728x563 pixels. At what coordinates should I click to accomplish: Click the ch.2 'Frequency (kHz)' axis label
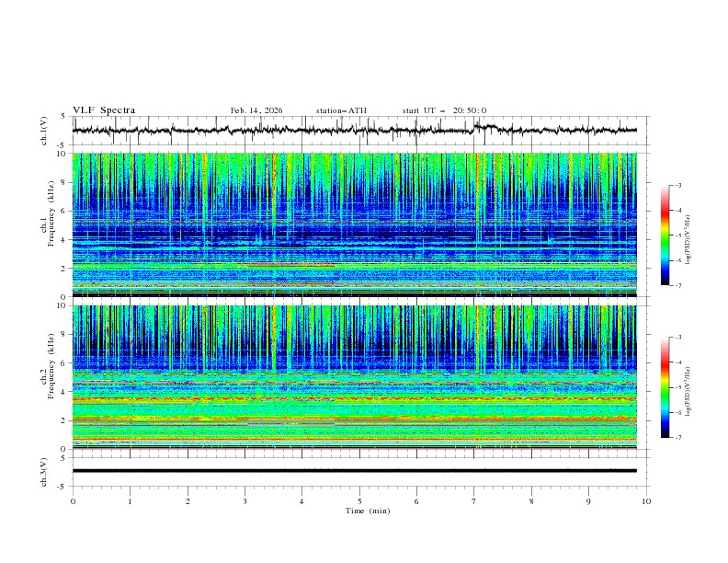[51, 365]
